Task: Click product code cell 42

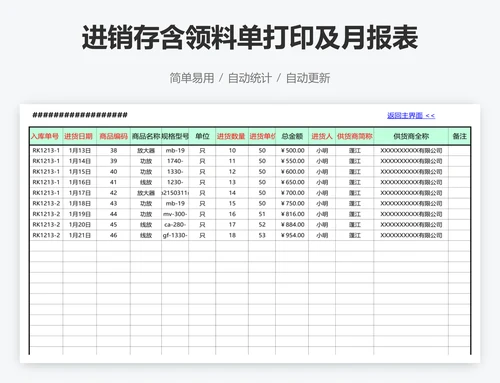Action: pyautogui.click(x=113, y=193)
